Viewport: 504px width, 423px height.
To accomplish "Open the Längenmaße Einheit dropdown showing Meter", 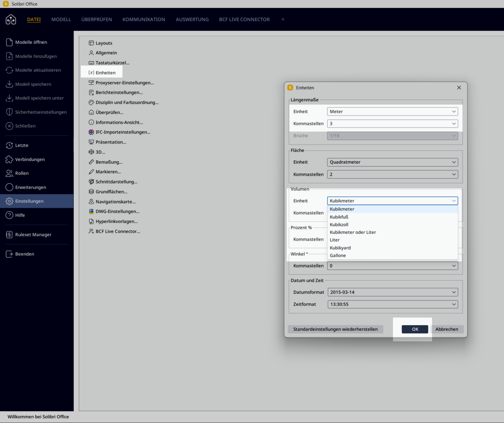I will pos(392,112).
